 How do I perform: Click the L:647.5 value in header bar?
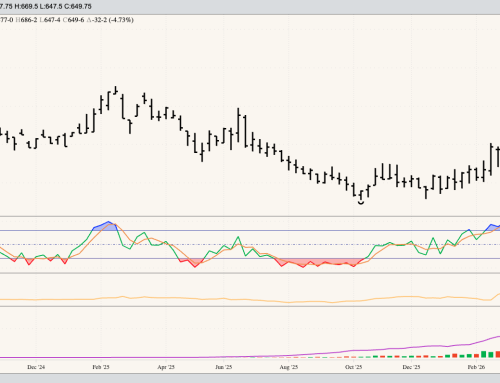coord(51,6)
